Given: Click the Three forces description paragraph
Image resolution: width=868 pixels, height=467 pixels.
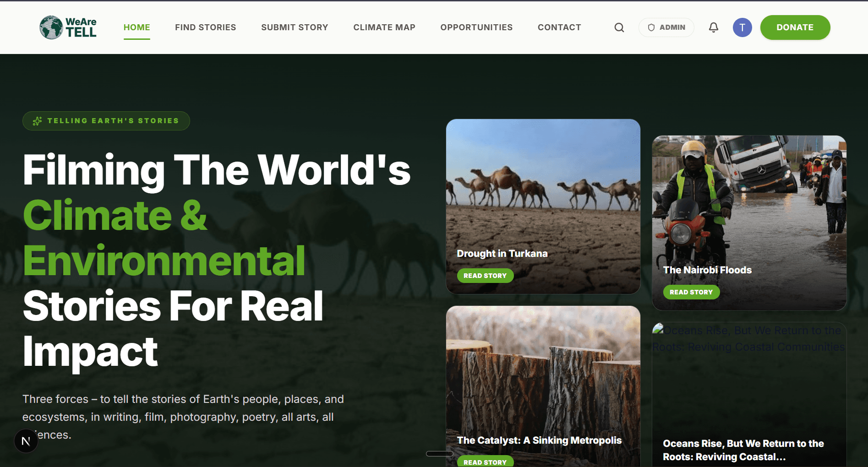Looking at the screenshot, I should click(x=183, y=417).
